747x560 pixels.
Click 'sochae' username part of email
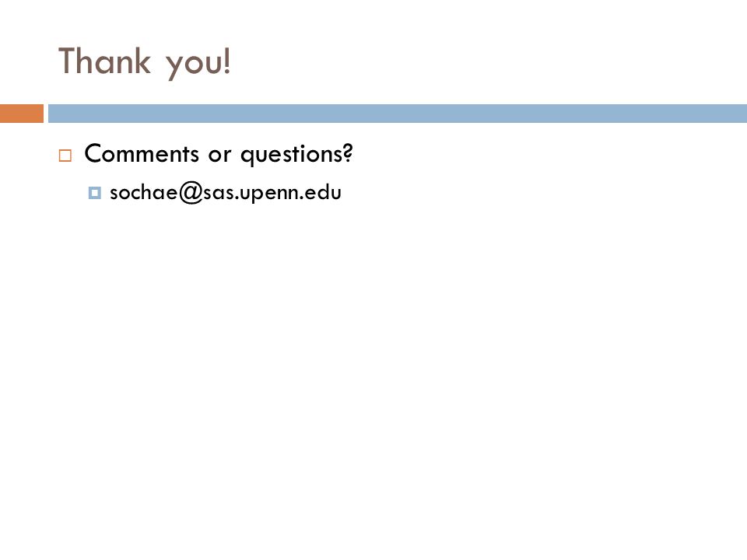click(x=144, y=192)
